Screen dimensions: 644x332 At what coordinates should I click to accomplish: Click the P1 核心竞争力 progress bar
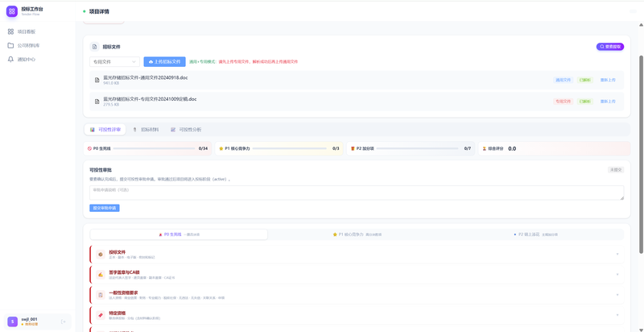(x=291, y=148)
